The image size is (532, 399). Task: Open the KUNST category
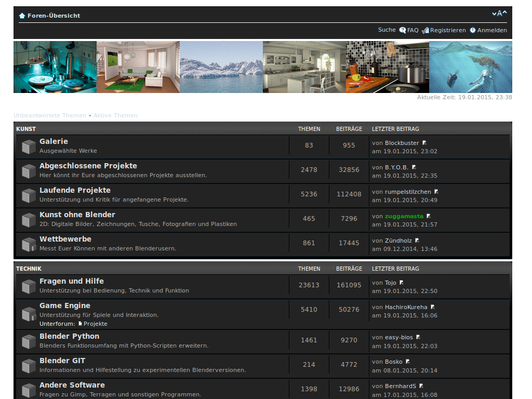click(x=26, y=129)
